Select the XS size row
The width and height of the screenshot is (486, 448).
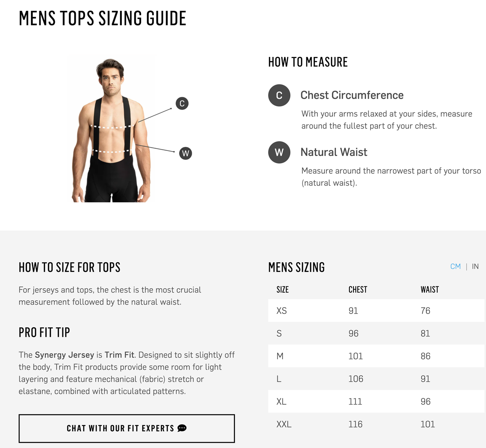click(376, 311)
